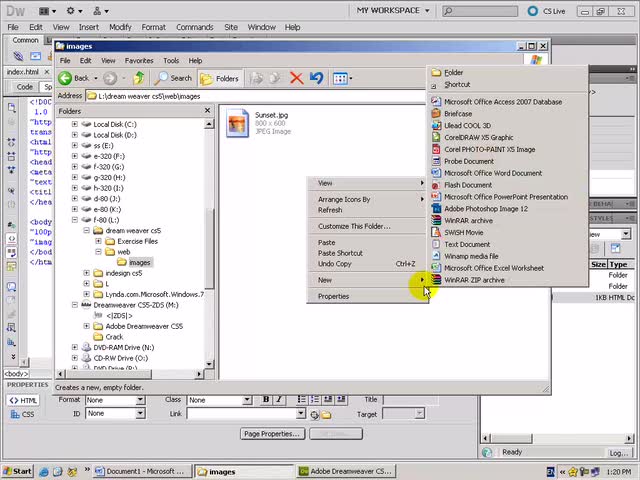
Task: Open the View submenu in context menu
Action: [x=367, y=183]
